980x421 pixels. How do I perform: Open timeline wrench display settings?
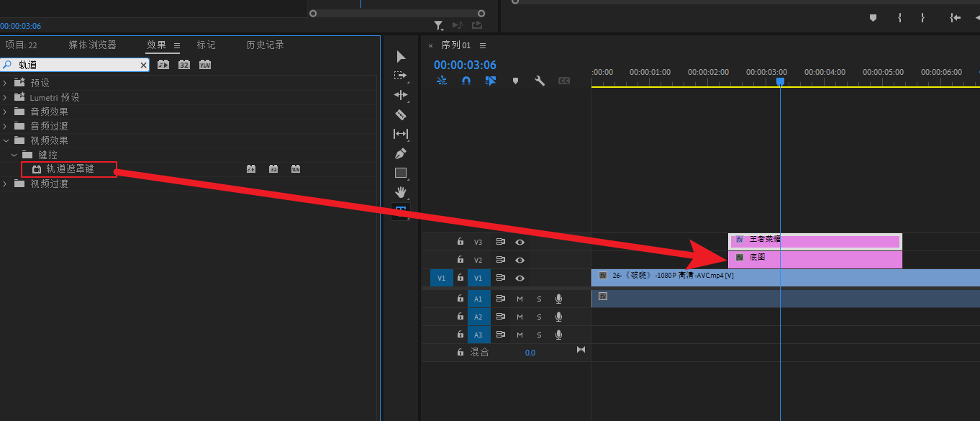tap(539, 81)
